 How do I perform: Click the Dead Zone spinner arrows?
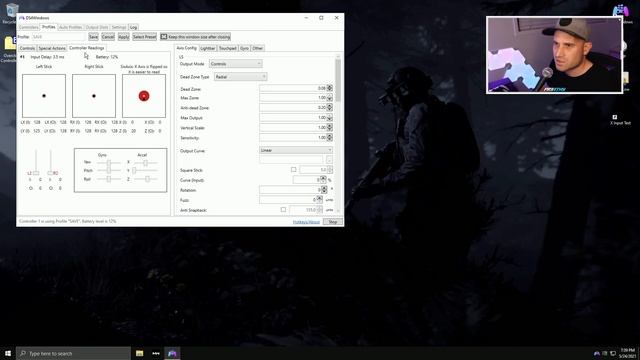330,88
